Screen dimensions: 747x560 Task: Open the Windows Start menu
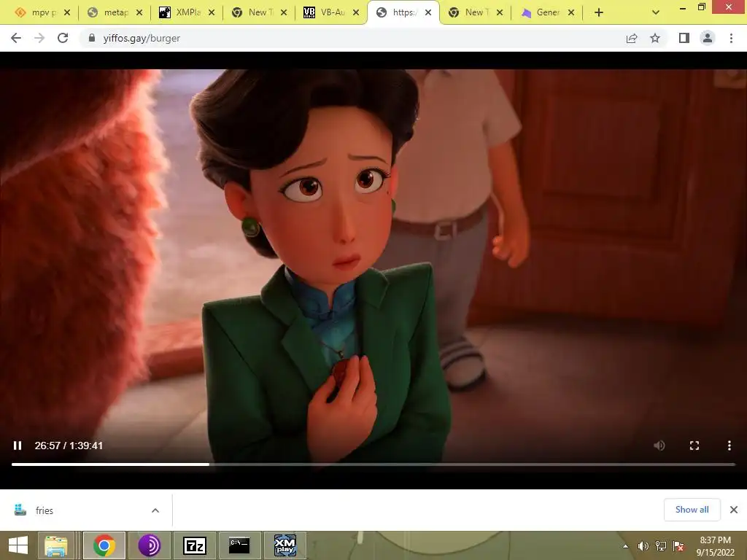coord(18,545)
